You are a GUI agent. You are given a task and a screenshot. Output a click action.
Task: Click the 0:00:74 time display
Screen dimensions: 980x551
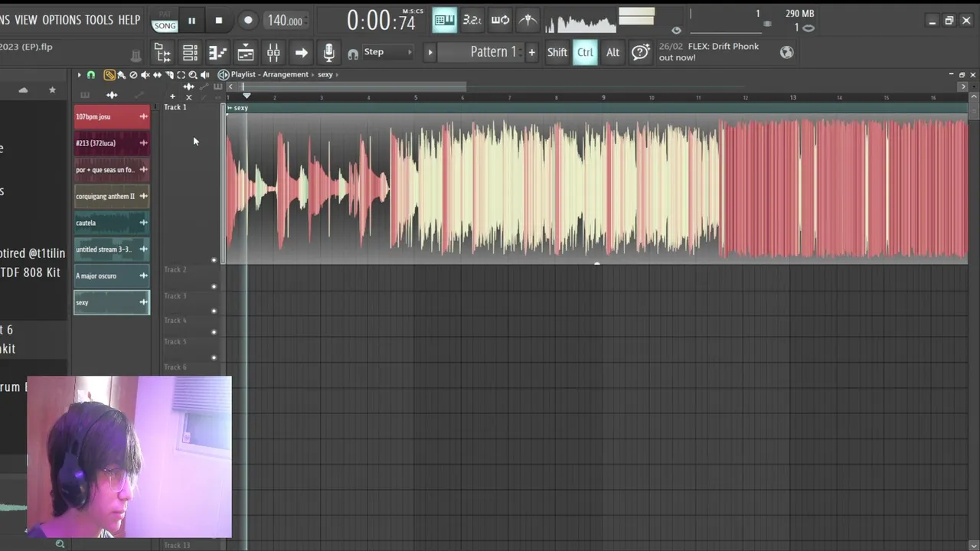click(381, 21)
